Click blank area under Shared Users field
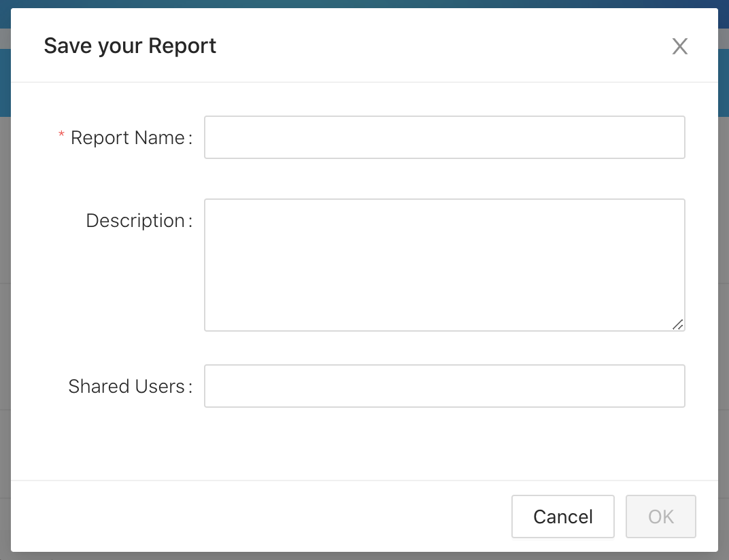Image resolution: width=729 pixels, height=560 pixels. click(444, 443)
